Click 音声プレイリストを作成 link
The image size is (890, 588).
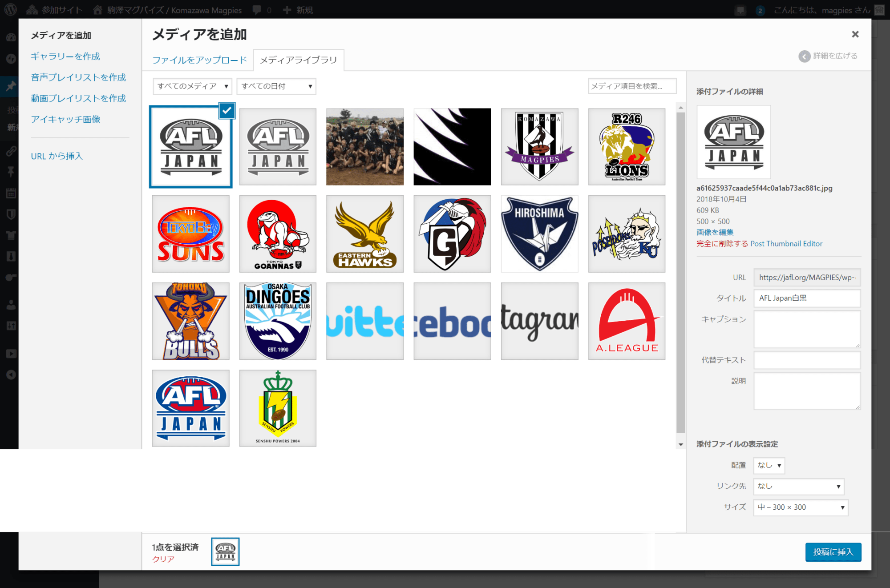click(x=78, y=77)
